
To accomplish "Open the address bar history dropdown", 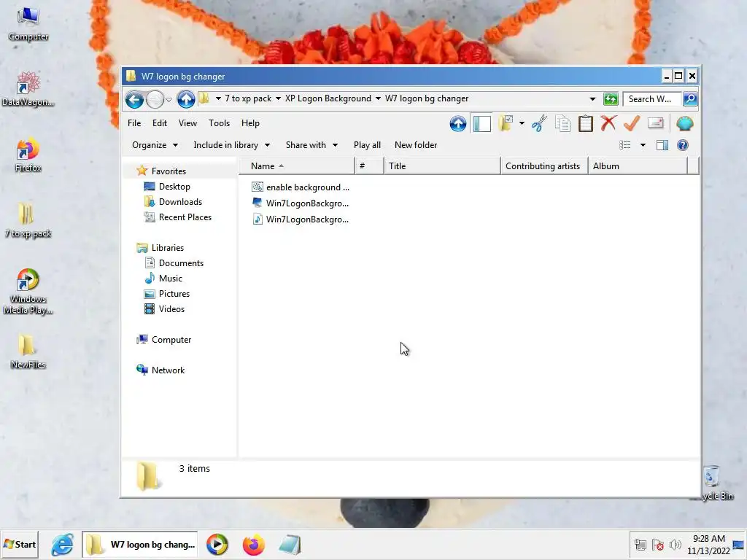I will point(592,99).
